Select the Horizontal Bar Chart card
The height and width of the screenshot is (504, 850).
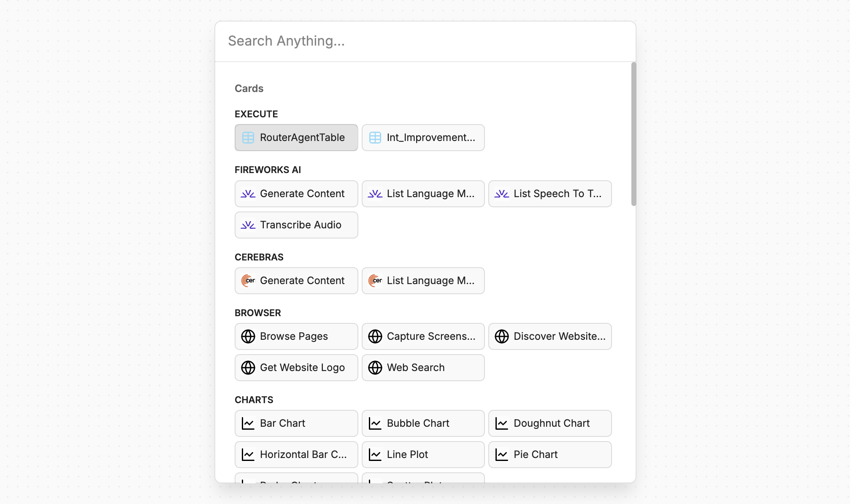coord(296,455)
